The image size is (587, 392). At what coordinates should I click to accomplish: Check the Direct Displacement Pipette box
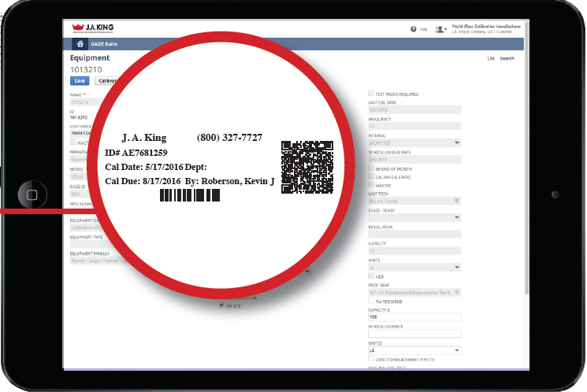(371, 359)
